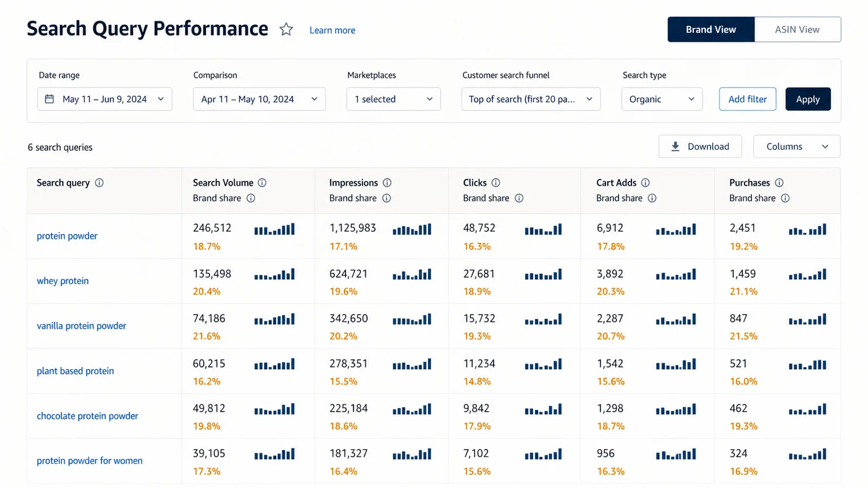
Task: Open the protein powder query link
Action: 67,236
